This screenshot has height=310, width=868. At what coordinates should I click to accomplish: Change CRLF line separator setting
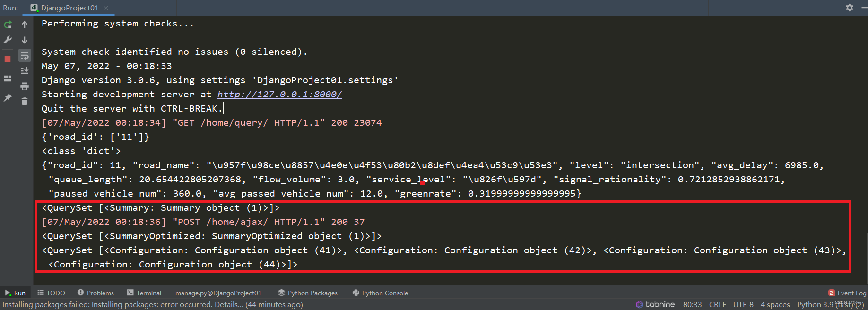coord(717,305)
